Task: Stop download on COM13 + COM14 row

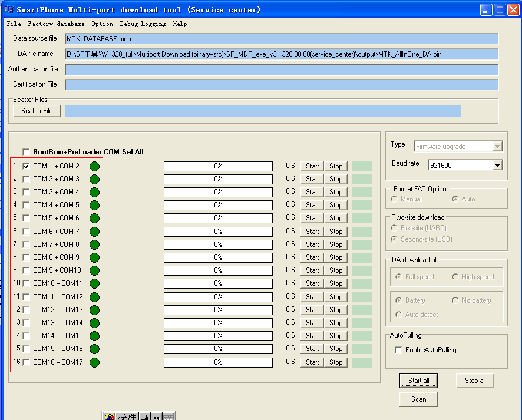Action: click(336, 322)
